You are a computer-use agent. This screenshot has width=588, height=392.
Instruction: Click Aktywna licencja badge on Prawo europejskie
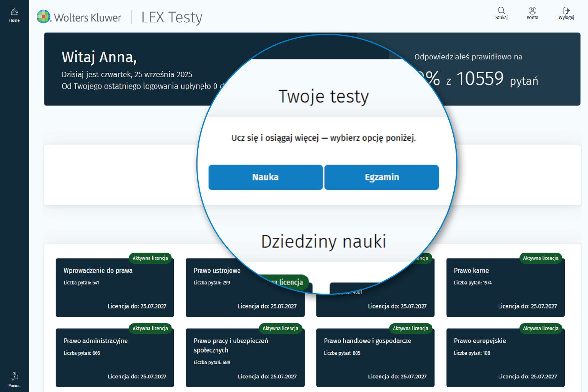point(541,328)
